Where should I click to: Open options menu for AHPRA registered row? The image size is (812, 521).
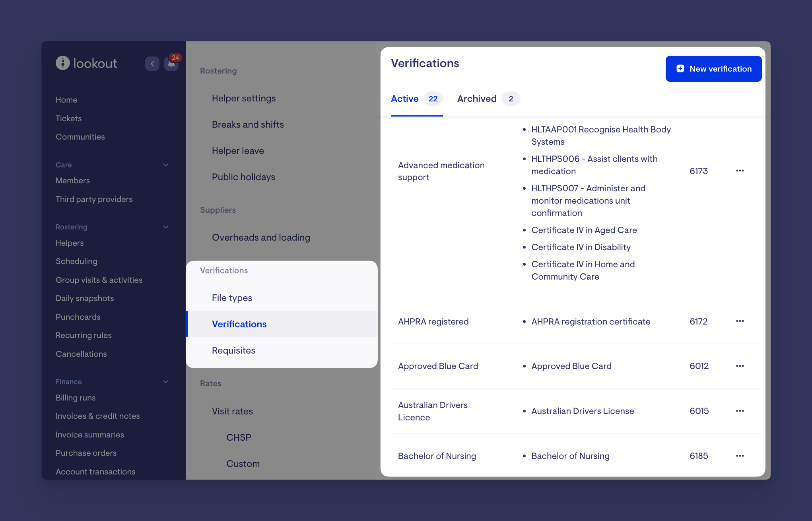click(740, 321)
